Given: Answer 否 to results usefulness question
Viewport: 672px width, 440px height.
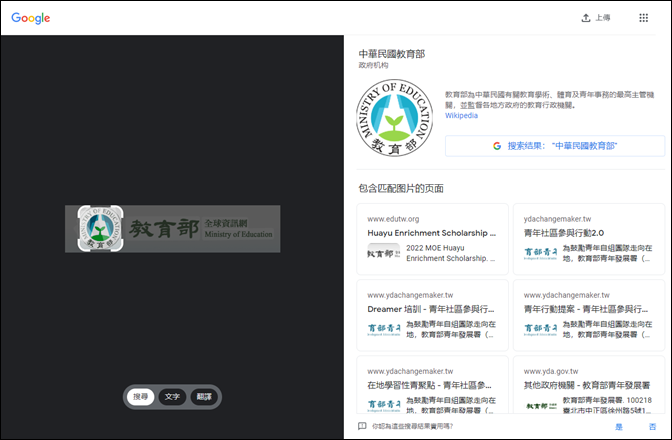Looking at the screenshot, I should tap(652, 427).
